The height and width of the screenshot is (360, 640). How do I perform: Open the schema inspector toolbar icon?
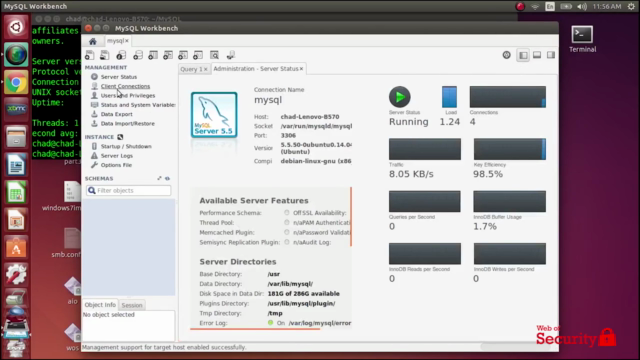tap(121, 55)
